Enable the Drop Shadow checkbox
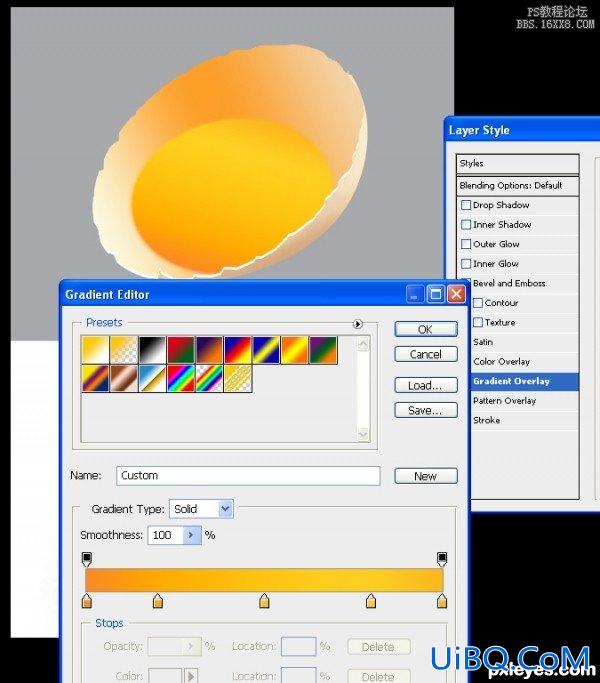This screenshot has height=683, width=600. (x=466, y=205)
